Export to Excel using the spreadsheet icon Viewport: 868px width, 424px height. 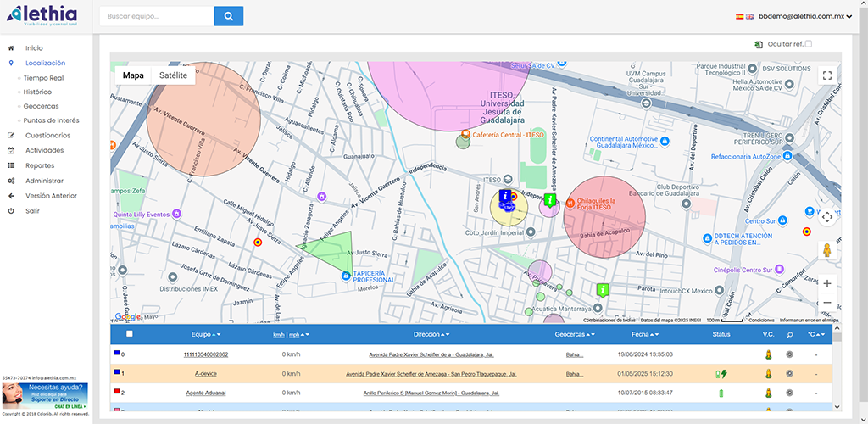click(758, 44)
